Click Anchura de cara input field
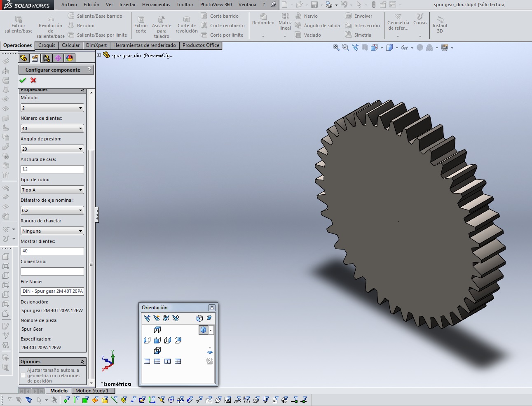This screenshot has width=532, height=406. click(52, 169)
